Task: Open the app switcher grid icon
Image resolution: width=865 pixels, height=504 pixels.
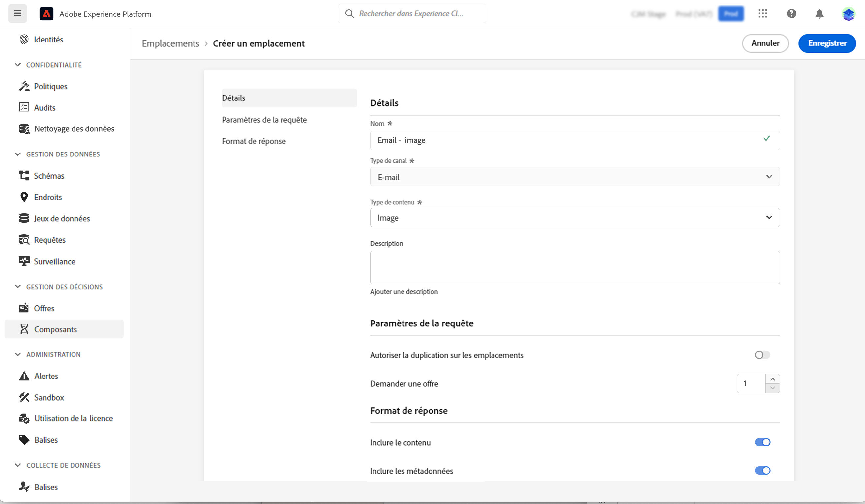Action: (x=762, y=14)
